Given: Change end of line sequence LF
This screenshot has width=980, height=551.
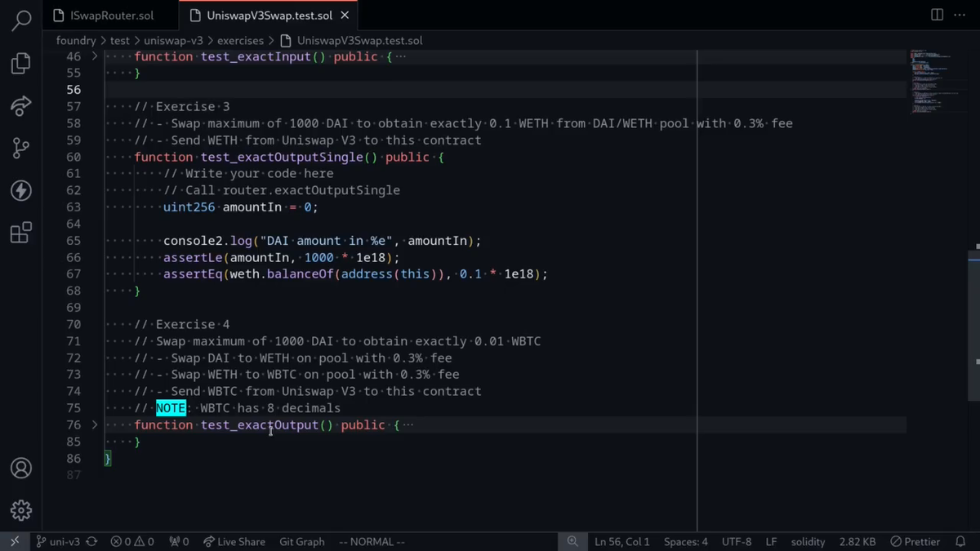Looking at the screenshot, I should pos(771,541).
